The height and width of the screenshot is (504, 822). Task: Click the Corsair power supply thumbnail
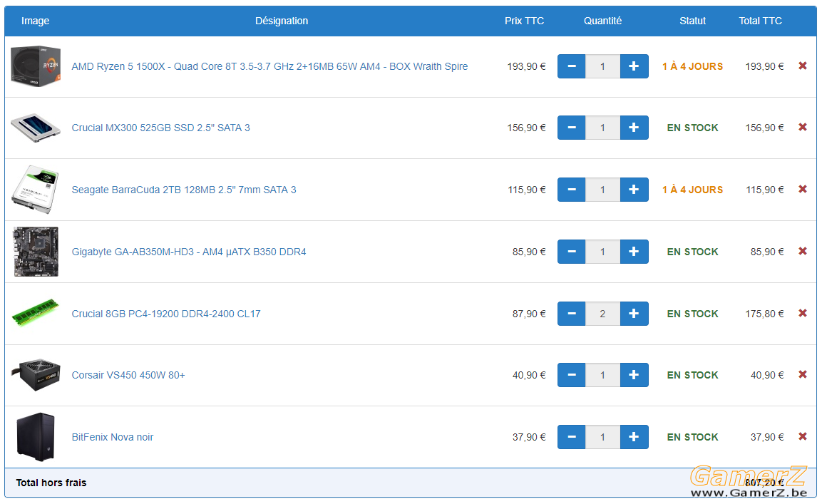coord(36,374)
